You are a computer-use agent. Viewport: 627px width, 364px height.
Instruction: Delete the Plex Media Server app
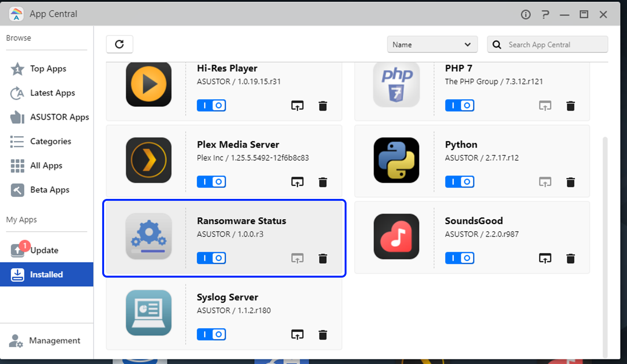(x=323, y=182)
